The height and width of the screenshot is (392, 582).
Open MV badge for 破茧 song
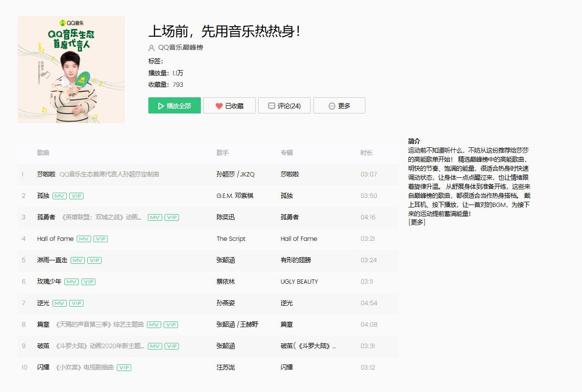pyautogui.click(x=155, y=346)
